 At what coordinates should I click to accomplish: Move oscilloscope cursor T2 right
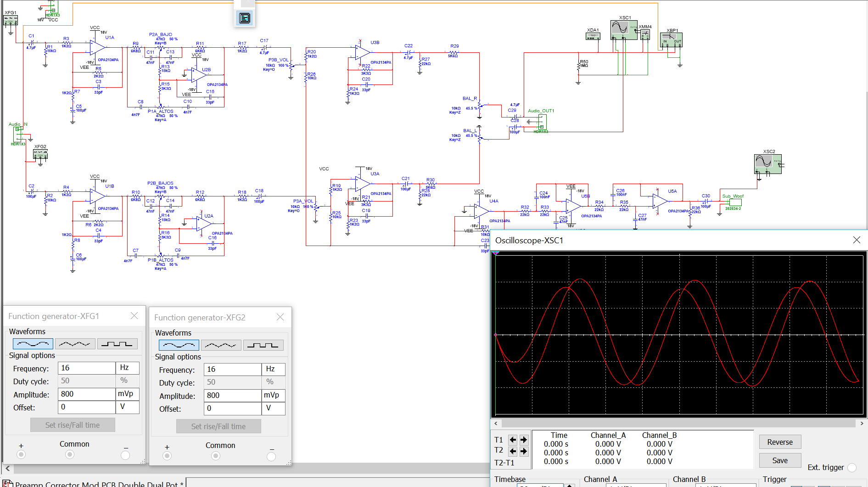tap(523, 451)
